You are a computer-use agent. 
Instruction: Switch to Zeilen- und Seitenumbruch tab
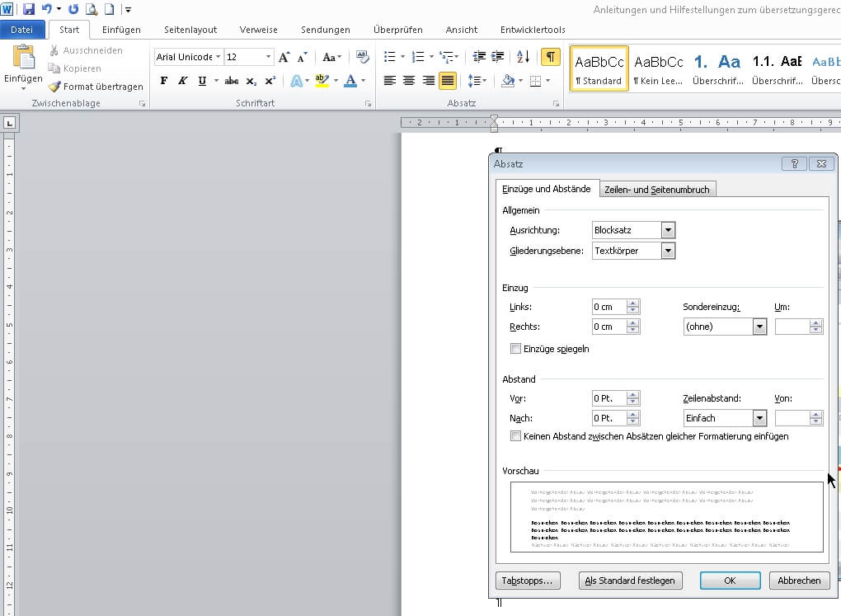click(656, 190)
